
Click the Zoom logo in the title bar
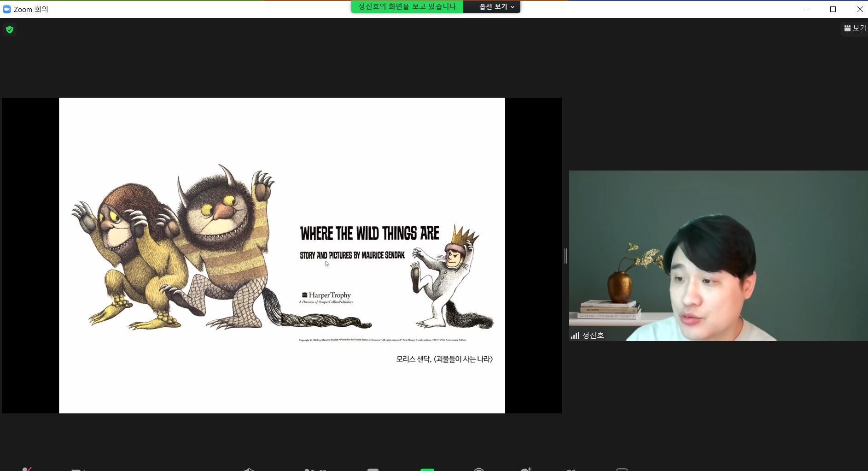point(6,9)
